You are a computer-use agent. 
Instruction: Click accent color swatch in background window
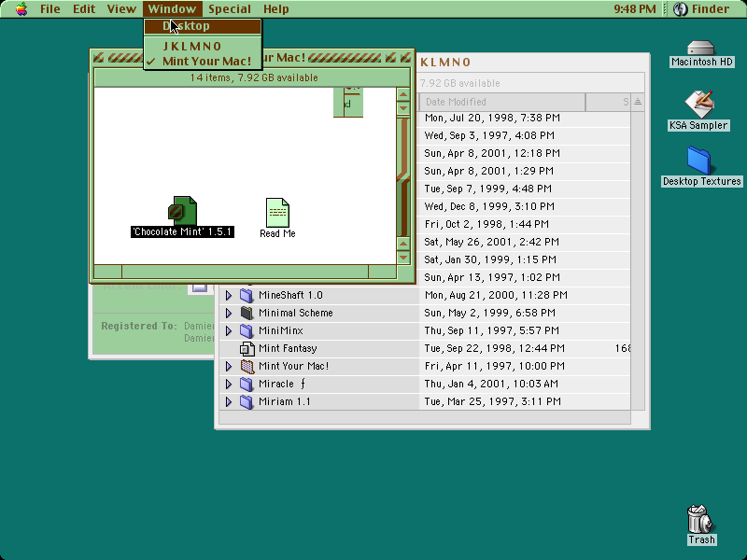(x=200, y=287)
